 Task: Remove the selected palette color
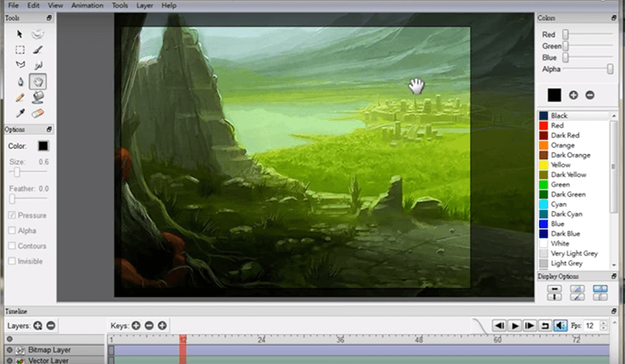point(590,95)
